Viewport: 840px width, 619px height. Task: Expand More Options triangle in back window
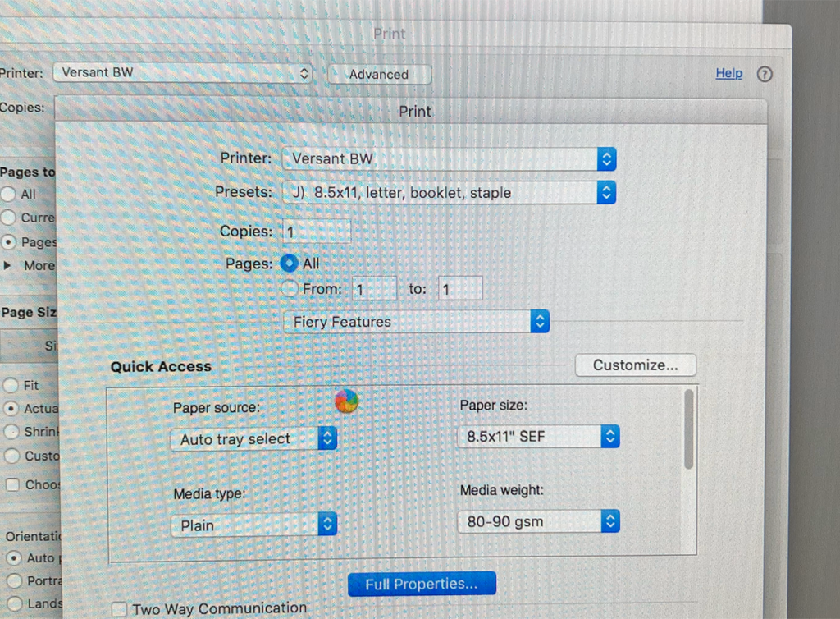(x=7, y=265)
